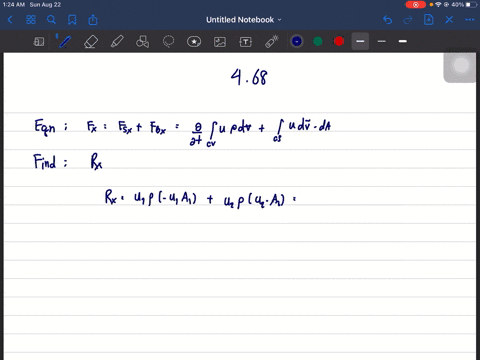Viewport: 480px width, 360px height.
Task: Select the Shapes tool
Action: 143,42
